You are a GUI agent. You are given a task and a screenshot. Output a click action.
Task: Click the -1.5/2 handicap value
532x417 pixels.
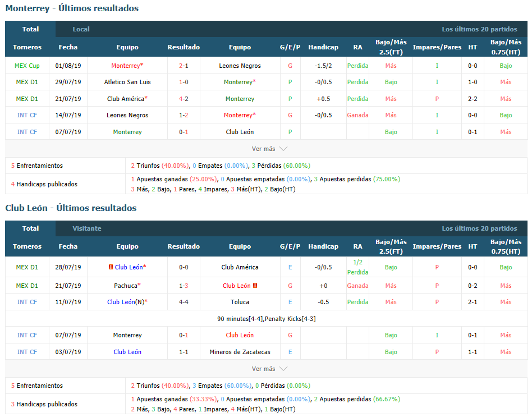click(323, 66)
